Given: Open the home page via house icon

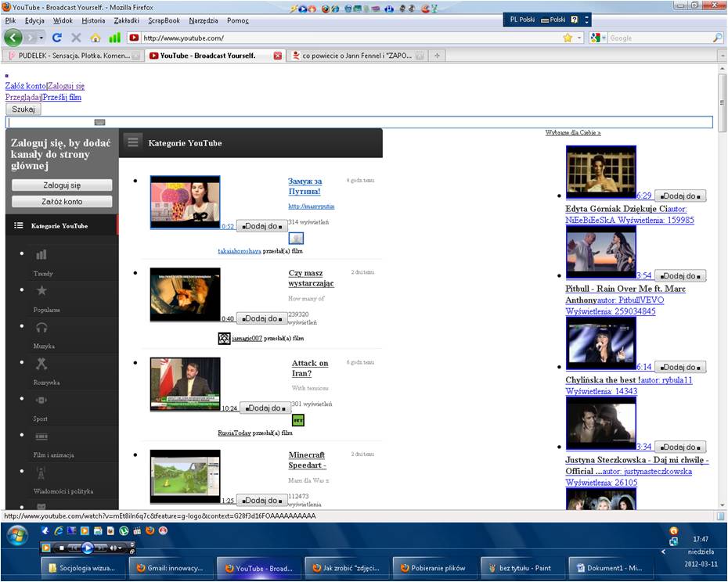Looking at the screenshot, I should (96, 38).
